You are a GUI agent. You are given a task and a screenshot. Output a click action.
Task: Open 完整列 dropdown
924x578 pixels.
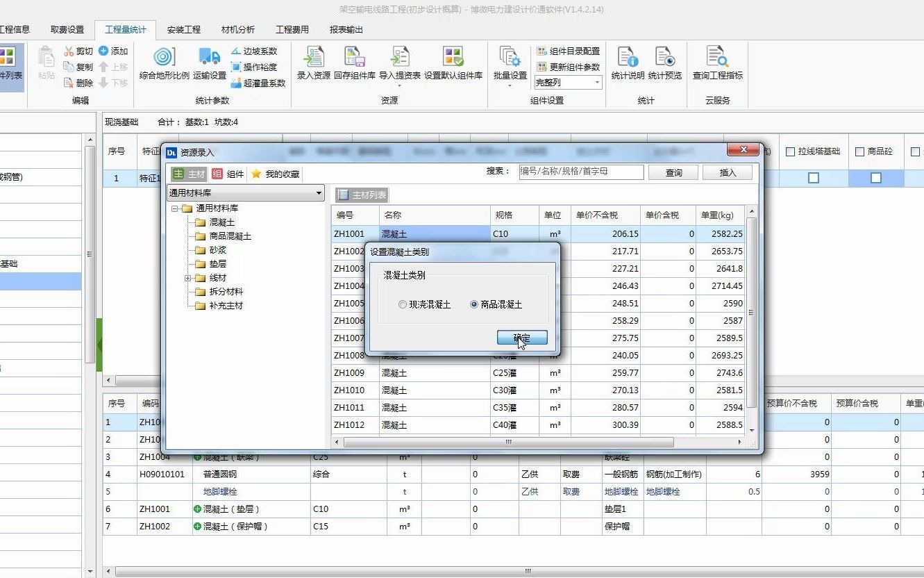click(568, 83)
